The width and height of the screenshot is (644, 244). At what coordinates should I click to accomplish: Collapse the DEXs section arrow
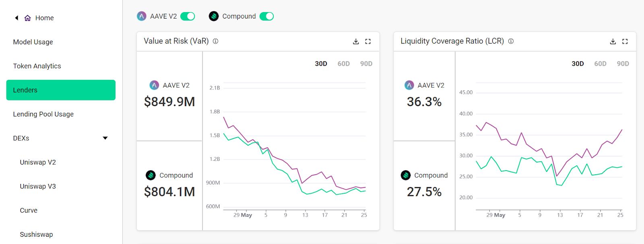pos(105,138)
